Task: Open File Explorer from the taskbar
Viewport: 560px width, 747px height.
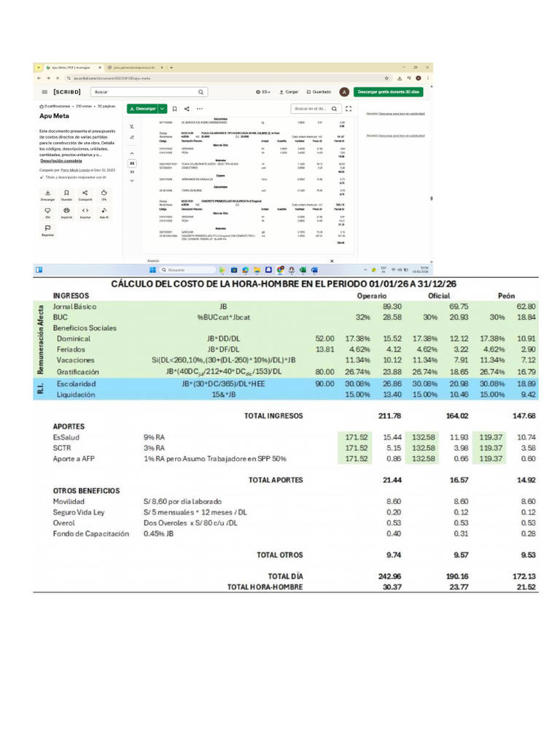Action: pyautogui.click(x=257, y=270)
